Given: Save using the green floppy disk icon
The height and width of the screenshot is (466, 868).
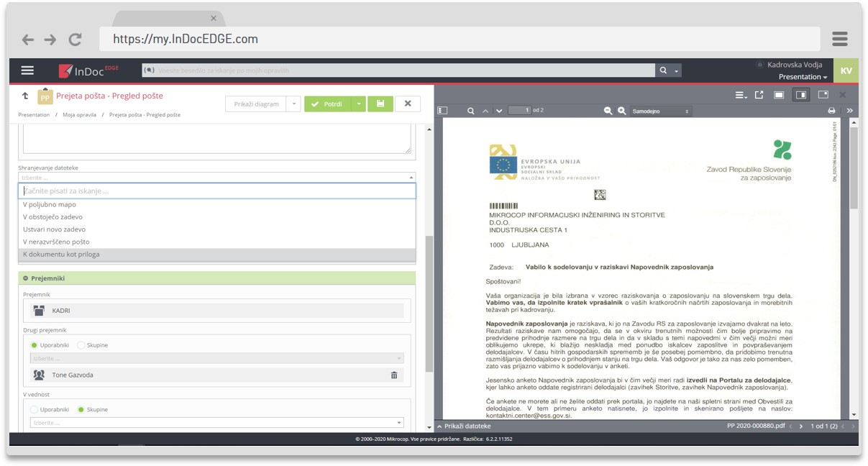Looking at the screenshot, I should [x=380, y=104].
